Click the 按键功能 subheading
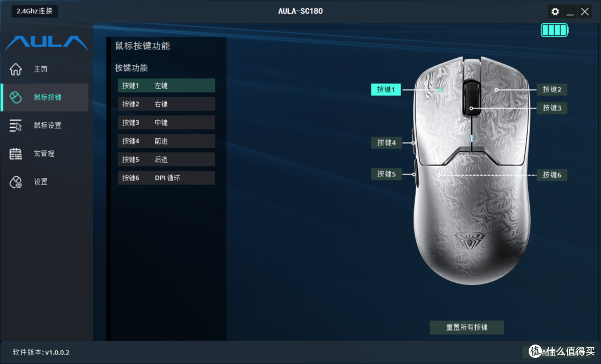Image resolution: width=601 pixels, height=364 pixels. click(131, 68)
